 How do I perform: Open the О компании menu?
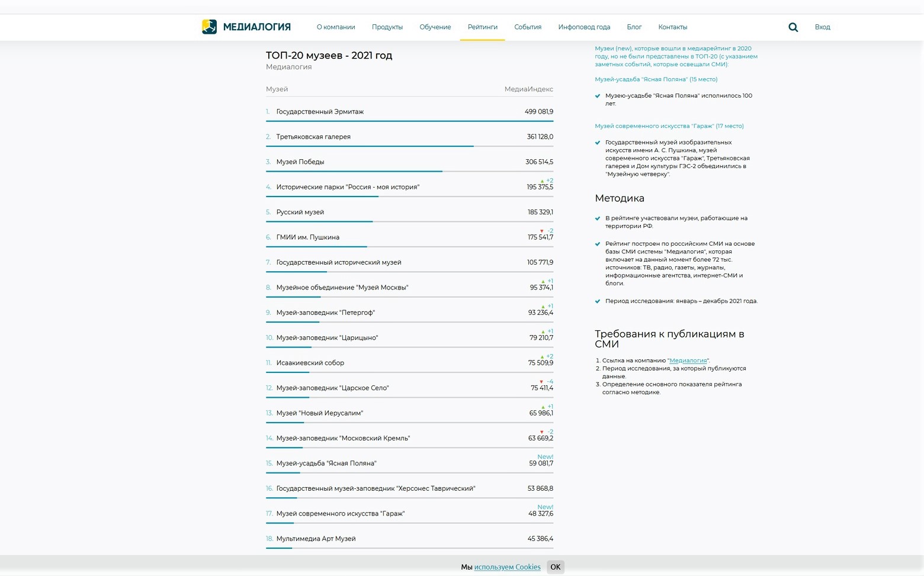(336, 27)
